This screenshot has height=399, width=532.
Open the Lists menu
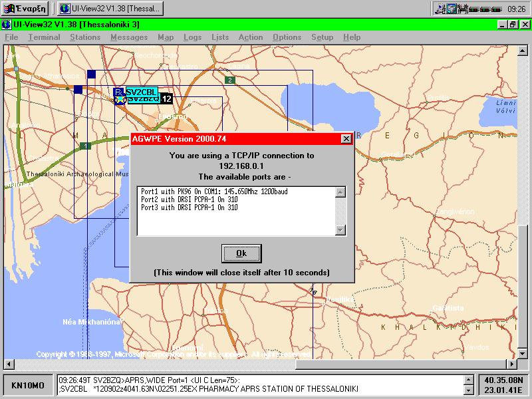click(x=220, y=37)
